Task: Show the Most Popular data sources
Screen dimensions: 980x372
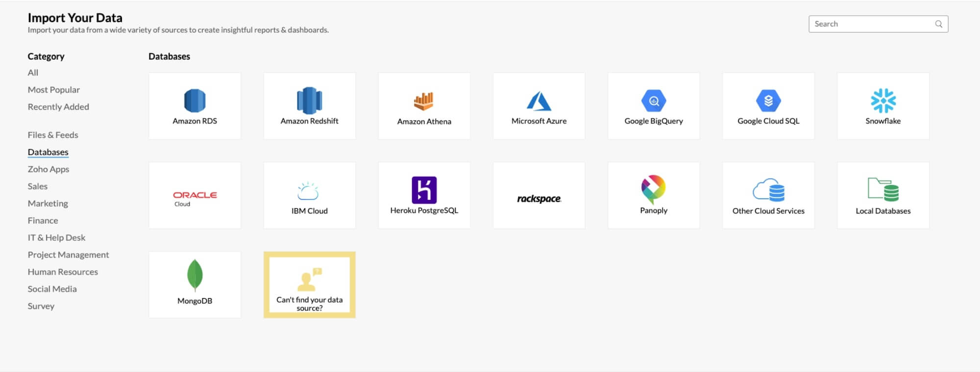Action: click(x=53, y=90)
